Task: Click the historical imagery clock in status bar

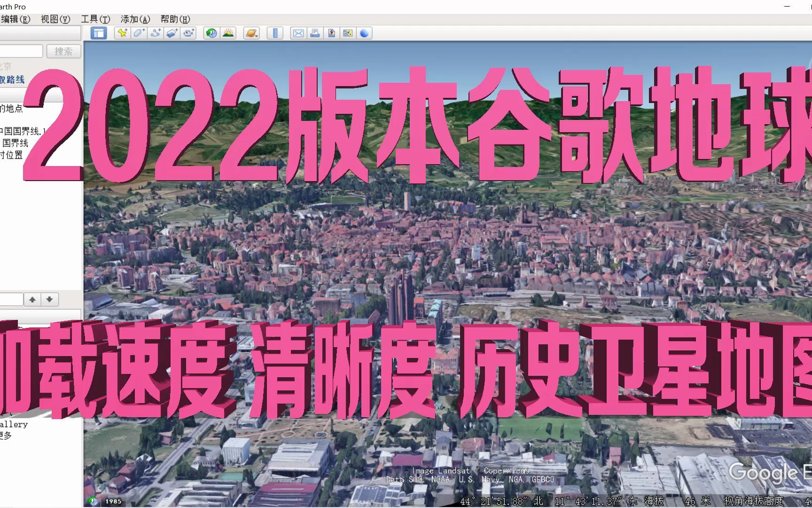Action: pos(93,501)
